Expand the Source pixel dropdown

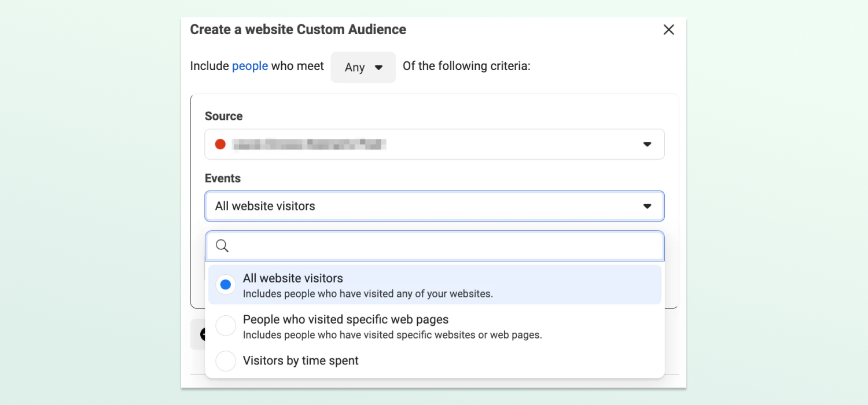[x=434, y=144]
